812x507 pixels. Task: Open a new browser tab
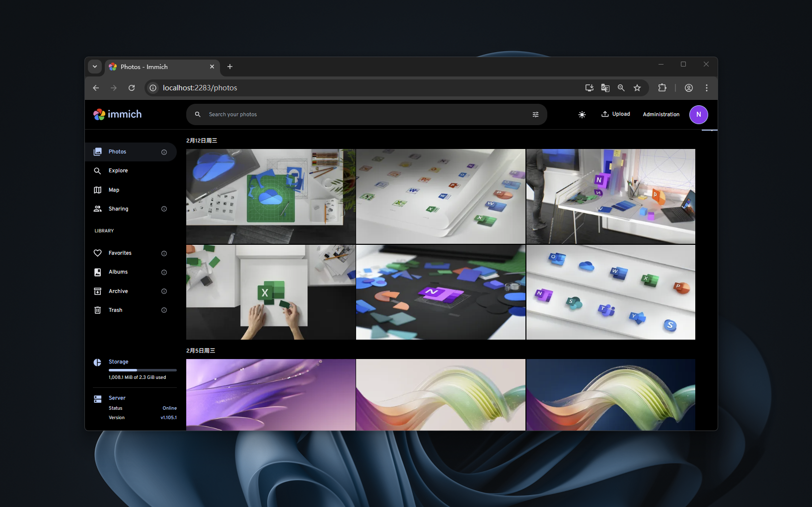pos(230,67)
